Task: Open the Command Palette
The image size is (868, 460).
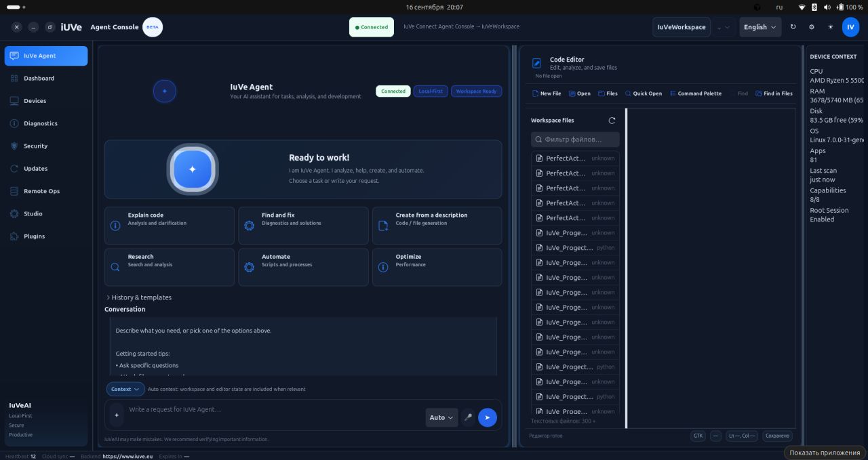Action: (696, 93)
